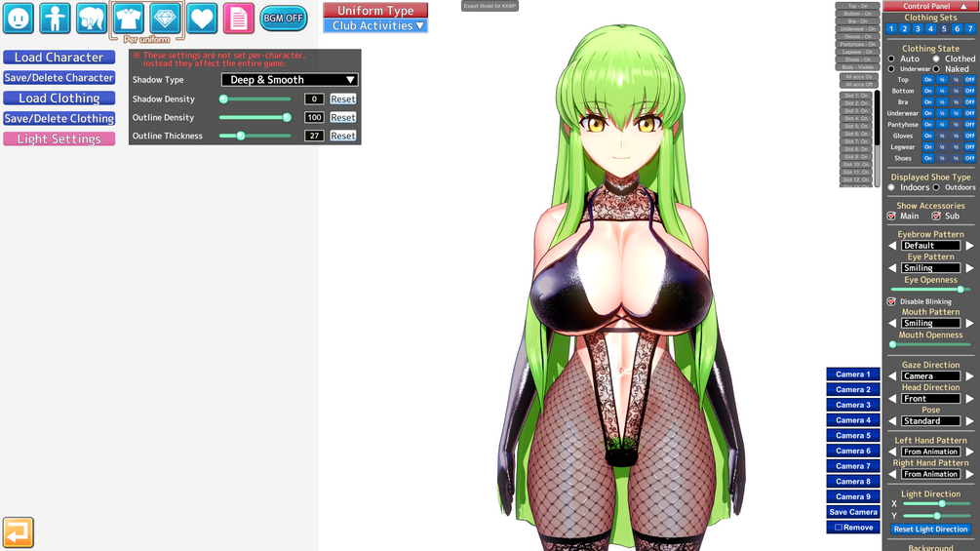Next Mouth Pattern arrow
The width and height of the screenshot is (980, 551).
969,323
